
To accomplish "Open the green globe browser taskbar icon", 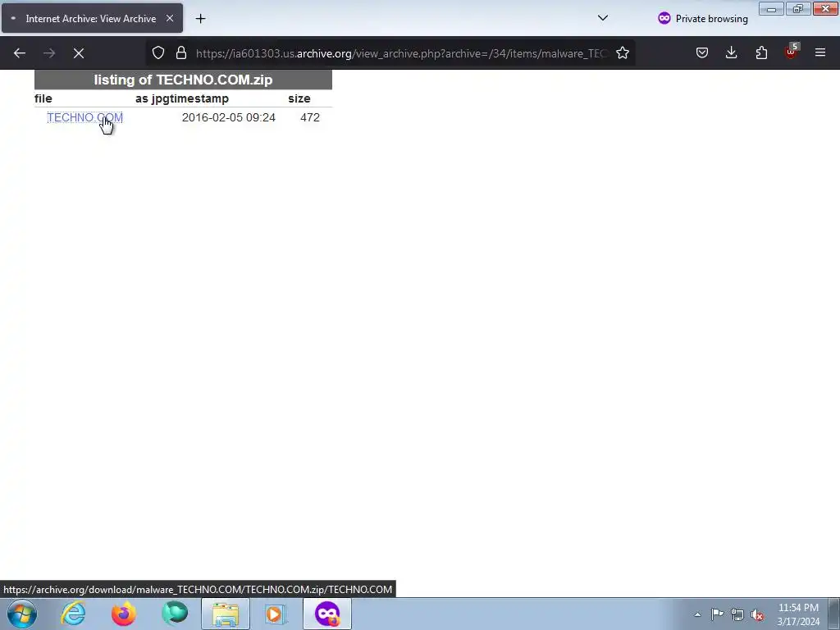I will (x=175, y=614).
